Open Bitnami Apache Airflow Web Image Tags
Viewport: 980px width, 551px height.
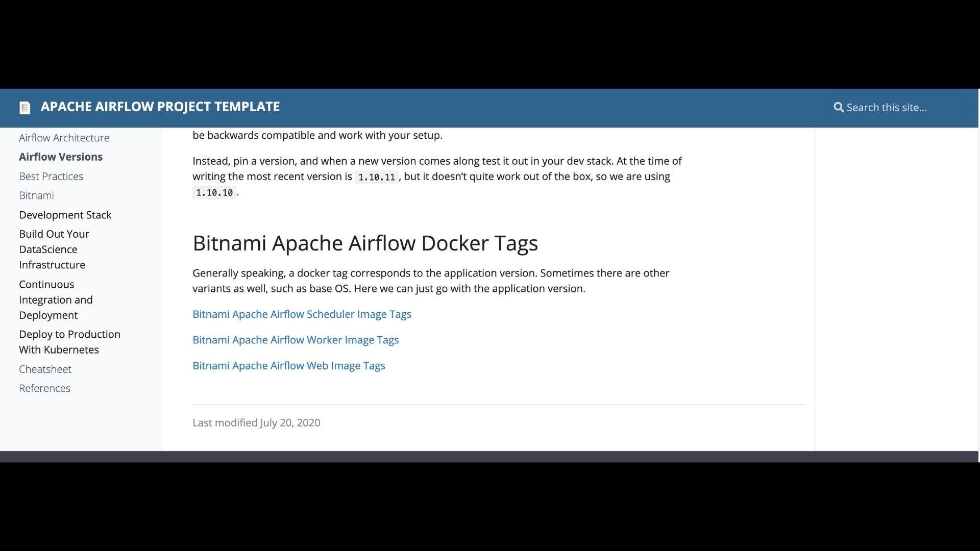(288, 366)
